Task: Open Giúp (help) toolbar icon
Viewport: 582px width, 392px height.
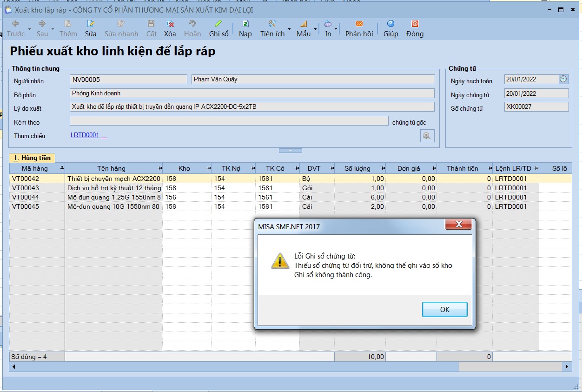Action: [390, 24]
